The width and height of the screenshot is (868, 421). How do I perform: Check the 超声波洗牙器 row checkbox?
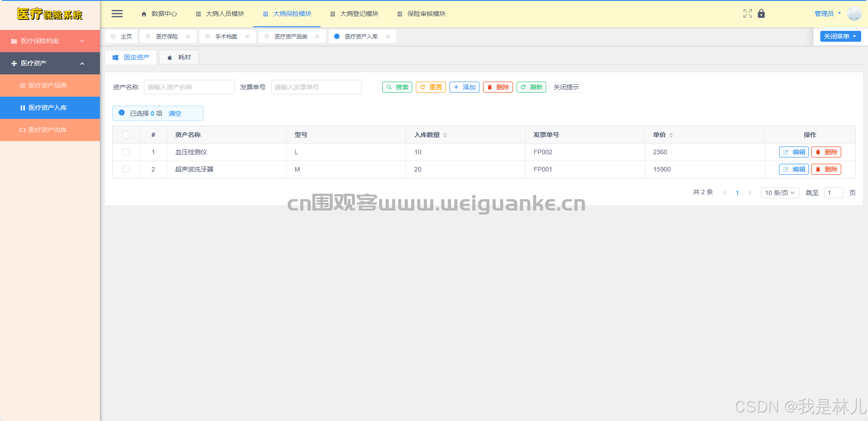[x=126, y=169]
